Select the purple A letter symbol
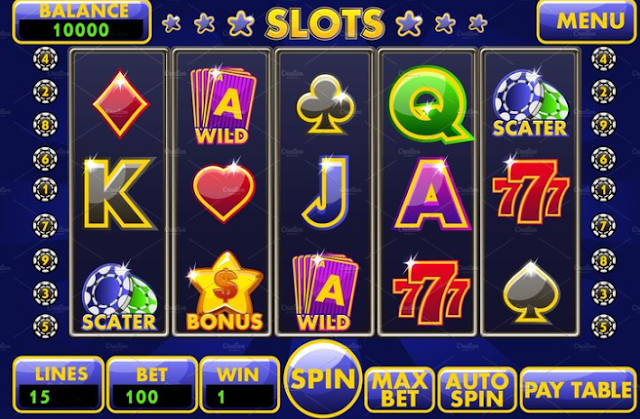The image size is (640, 419). tap(432, 194)
